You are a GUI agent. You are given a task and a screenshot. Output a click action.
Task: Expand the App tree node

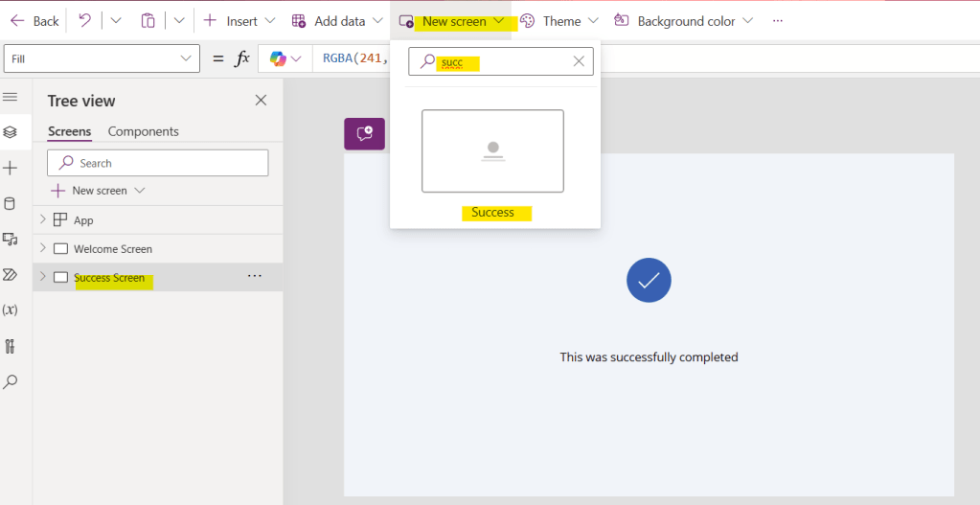click(42, 219)
